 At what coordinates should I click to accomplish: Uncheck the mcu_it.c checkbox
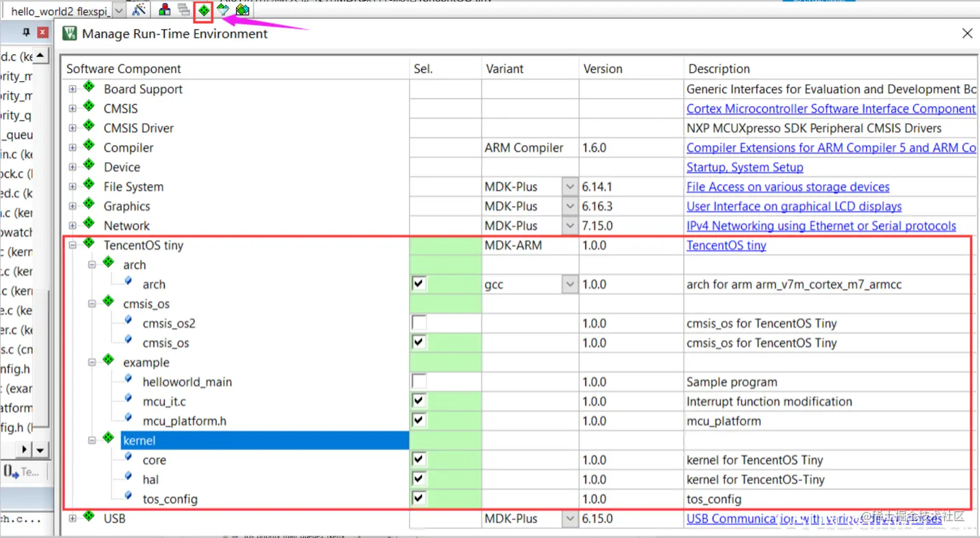click(x=419, y=401)
